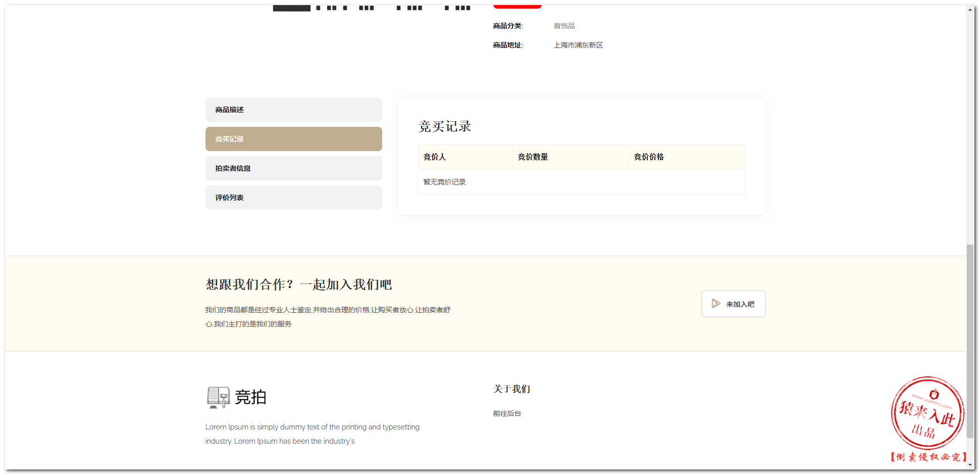Viewport: 980px width, 475px height.
Task: Click the 来加入吧 button
Action: [733, 304]
